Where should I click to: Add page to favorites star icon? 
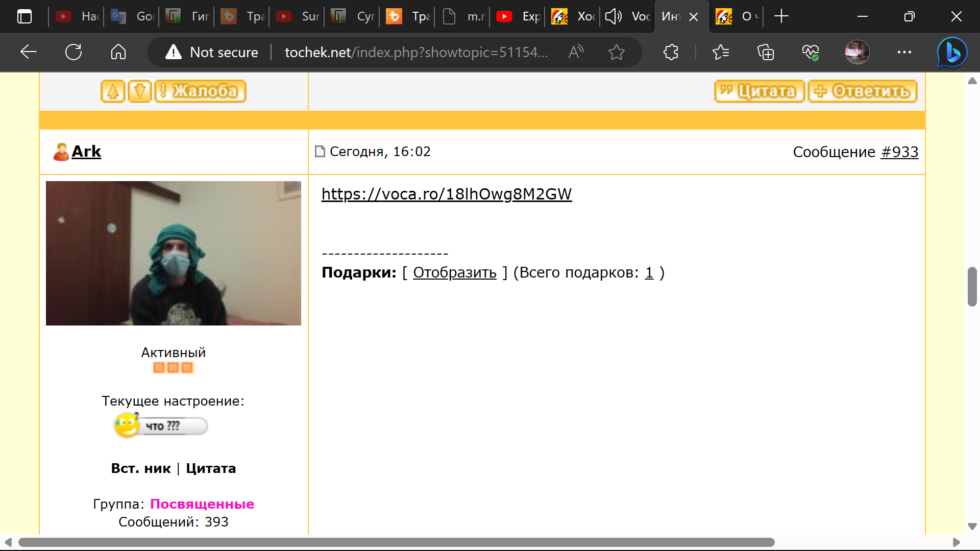tap(617, 52)
